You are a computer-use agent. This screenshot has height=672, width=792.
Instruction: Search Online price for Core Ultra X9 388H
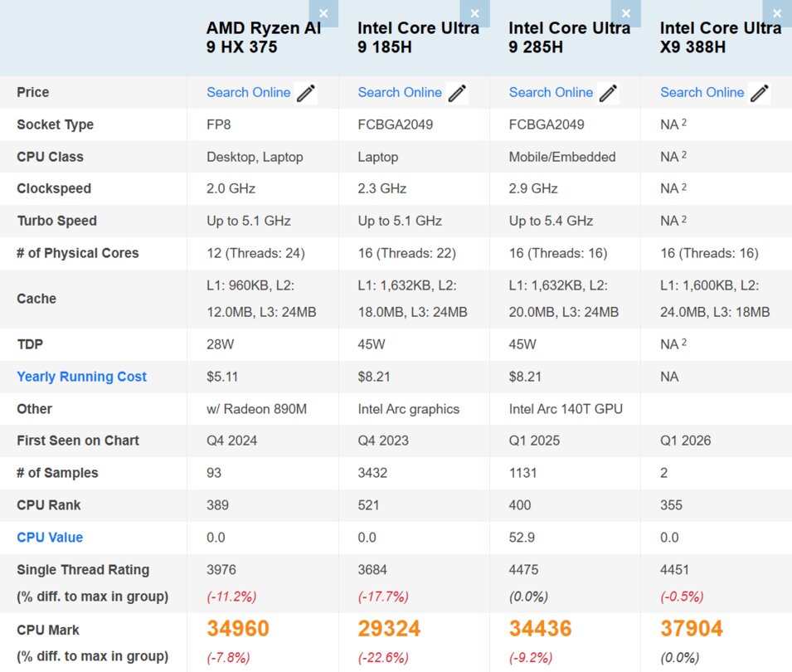[x=702, y=93]
